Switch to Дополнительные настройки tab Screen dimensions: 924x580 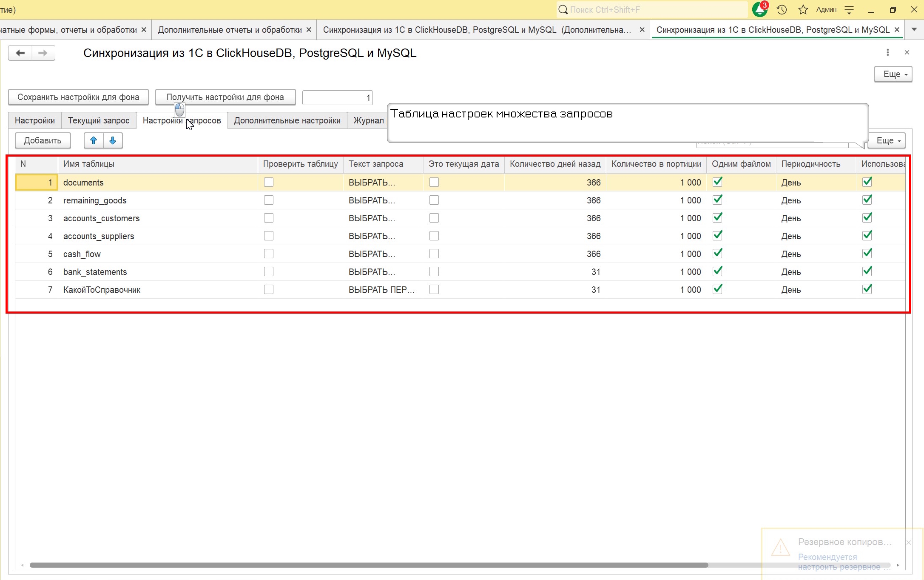pos(287,120)
